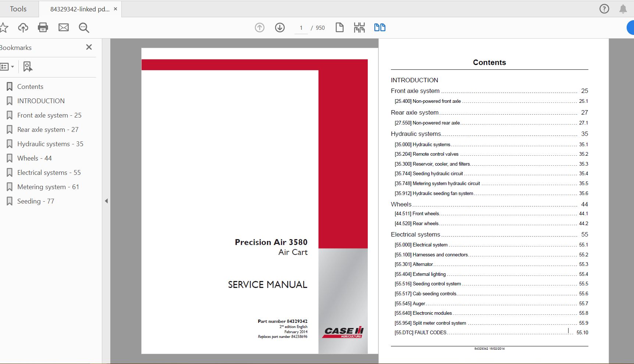Open [55.DTC] FAULT CODES contents link

(x=420, y=333)
